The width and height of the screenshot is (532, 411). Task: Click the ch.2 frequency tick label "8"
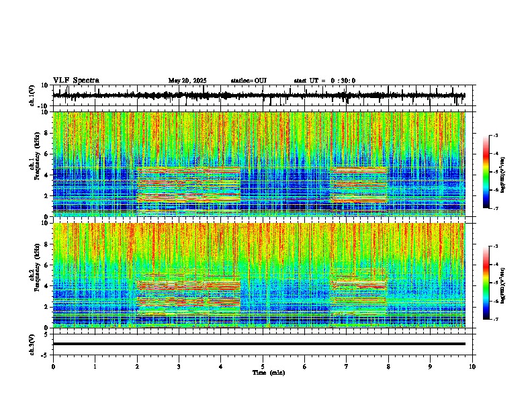pos(47,244)
